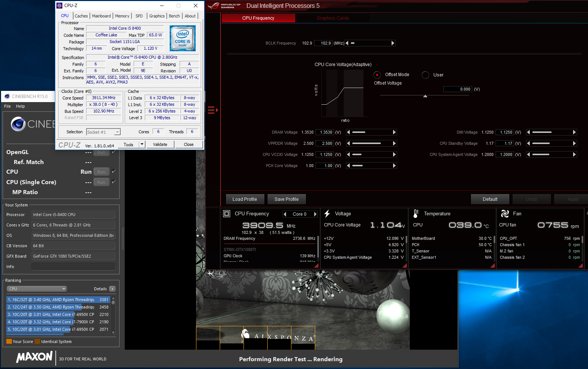This screenshot has height=369, width=588.
Task: Open the Graphics Cards tab in DIP5
Action: pyautogui.click(x=333, y=18)
